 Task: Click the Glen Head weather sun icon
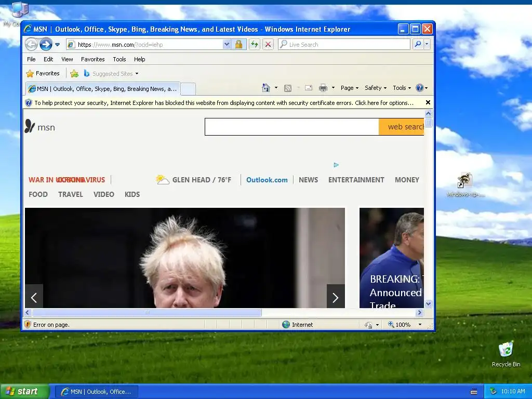click(x=163, y=179)
